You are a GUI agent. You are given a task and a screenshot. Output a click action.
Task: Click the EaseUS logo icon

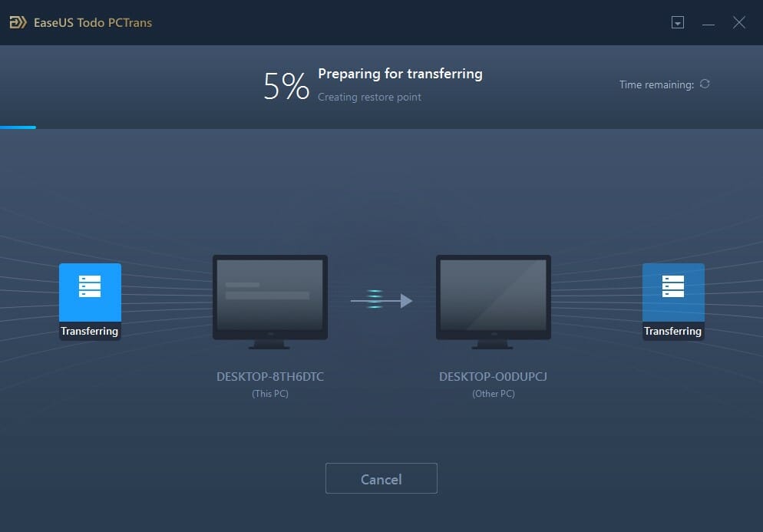pos(18,22)
